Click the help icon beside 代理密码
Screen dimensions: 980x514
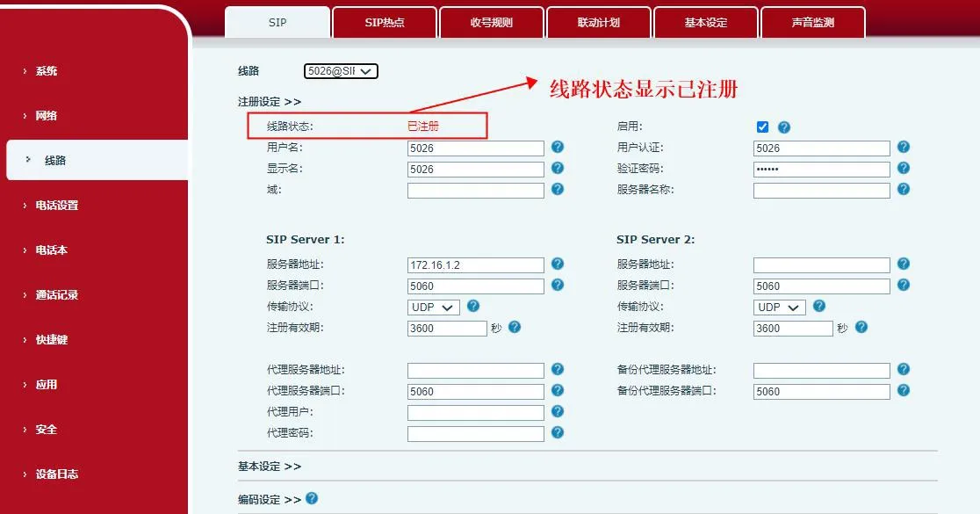[x=558, y=433]
